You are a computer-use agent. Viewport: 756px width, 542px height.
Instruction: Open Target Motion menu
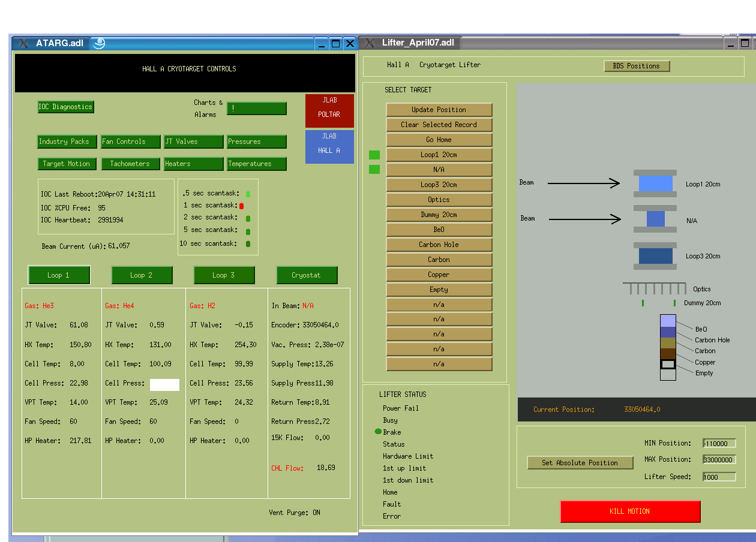tap(66, 164)
